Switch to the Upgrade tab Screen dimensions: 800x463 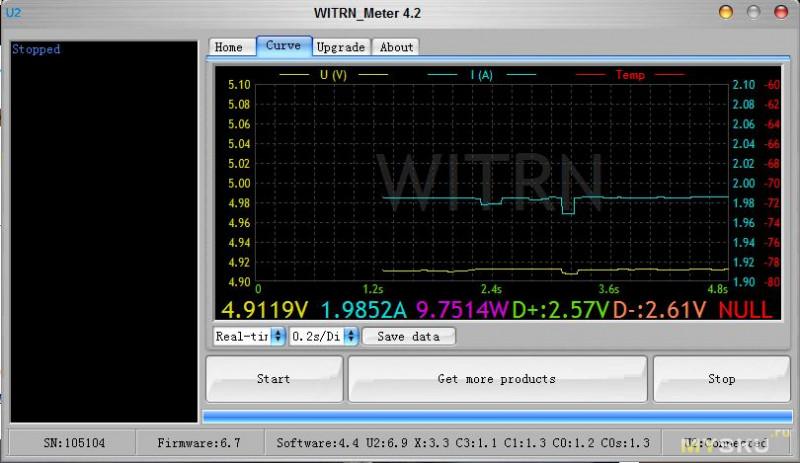tap(341, 47)
